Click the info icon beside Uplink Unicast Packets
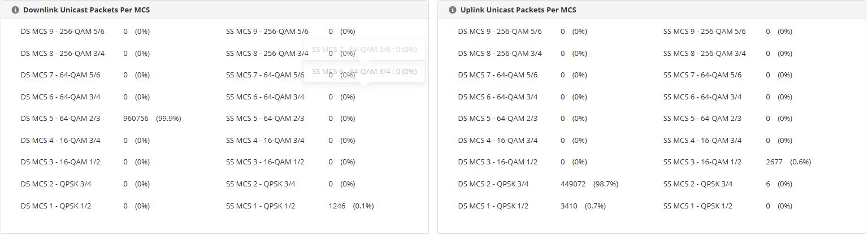Image resolution: width=868 pixels, height=235 pixels. [x=452, y=10]
